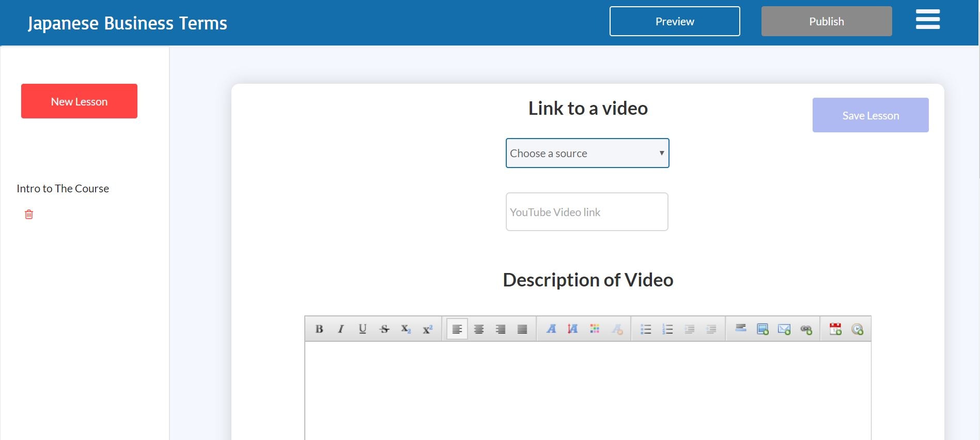
Task: Apply superscript formatting
Action: (x=428, y=329)
